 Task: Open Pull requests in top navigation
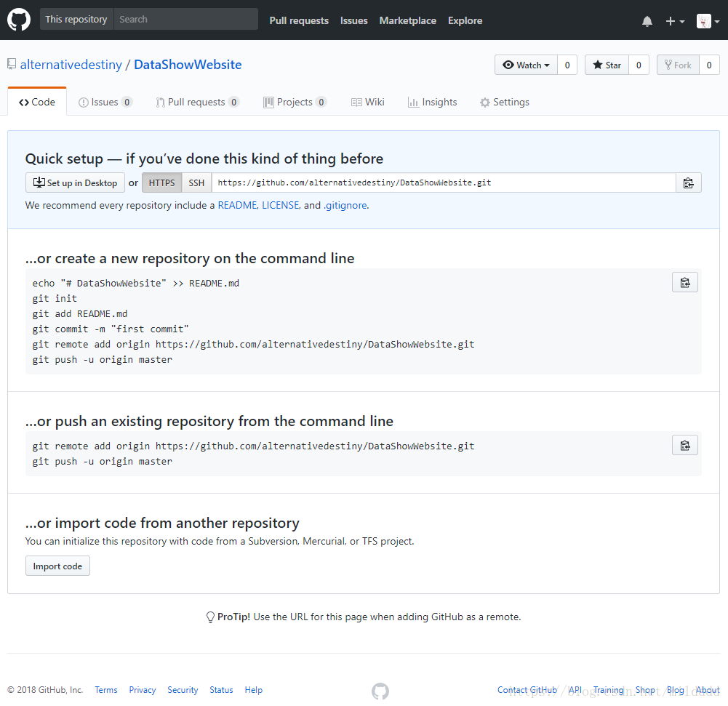[x=299, y=20]
